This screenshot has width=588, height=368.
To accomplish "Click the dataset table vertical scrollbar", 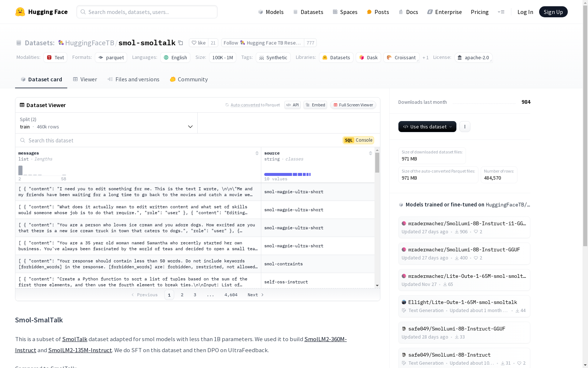I will 377,163.
